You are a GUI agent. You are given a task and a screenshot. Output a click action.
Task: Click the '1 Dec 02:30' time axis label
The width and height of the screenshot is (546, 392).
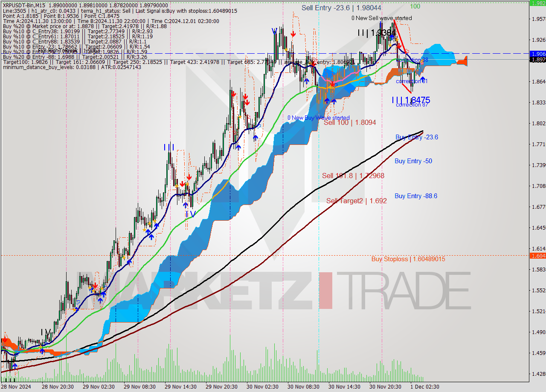pos(424,387)
